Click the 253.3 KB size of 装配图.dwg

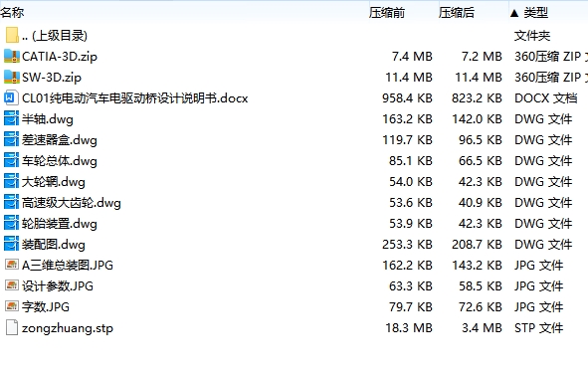407,245
